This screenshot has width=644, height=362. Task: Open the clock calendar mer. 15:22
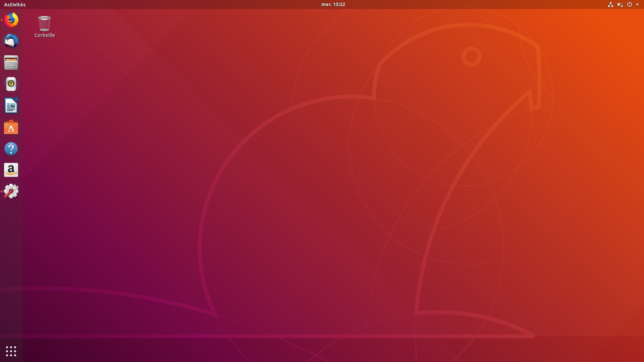(333, 4)
